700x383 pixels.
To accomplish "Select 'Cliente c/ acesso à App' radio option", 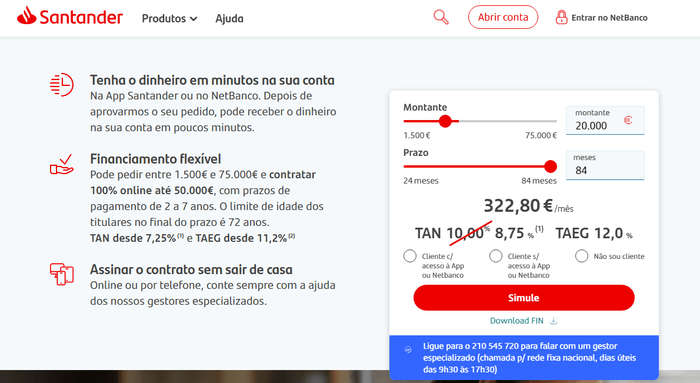I will 410,256.
